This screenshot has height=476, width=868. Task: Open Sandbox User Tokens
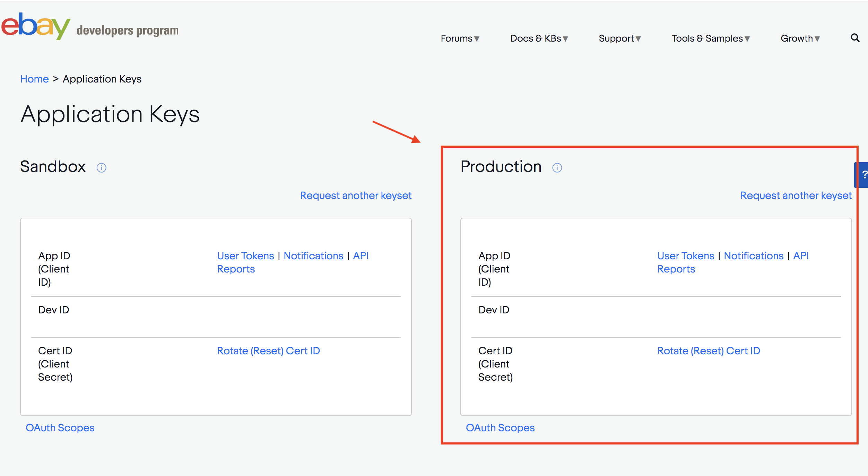point(245,256)
